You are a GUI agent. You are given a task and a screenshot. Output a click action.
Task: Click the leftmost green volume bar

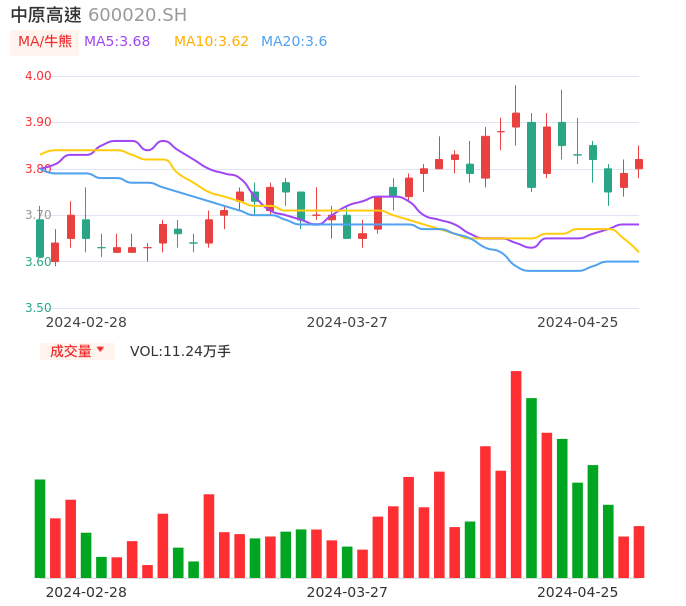coord(40,528)
